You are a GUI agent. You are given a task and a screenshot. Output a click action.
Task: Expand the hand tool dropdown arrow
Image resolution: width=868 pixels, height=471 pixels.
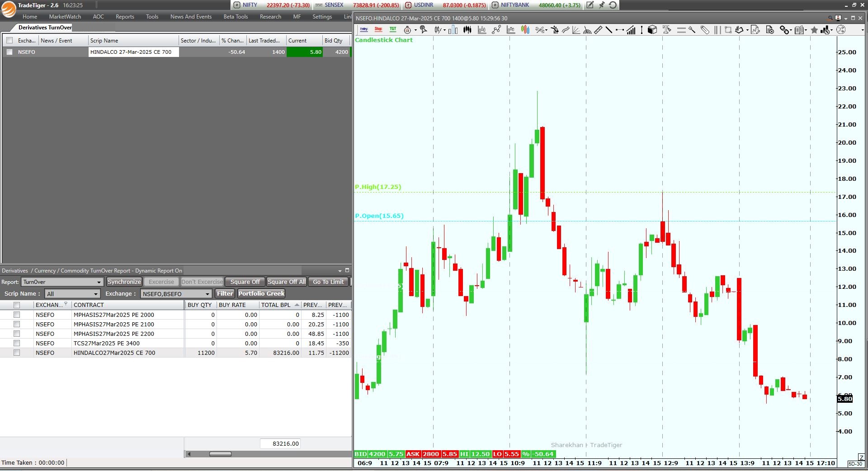click(747, 30)
